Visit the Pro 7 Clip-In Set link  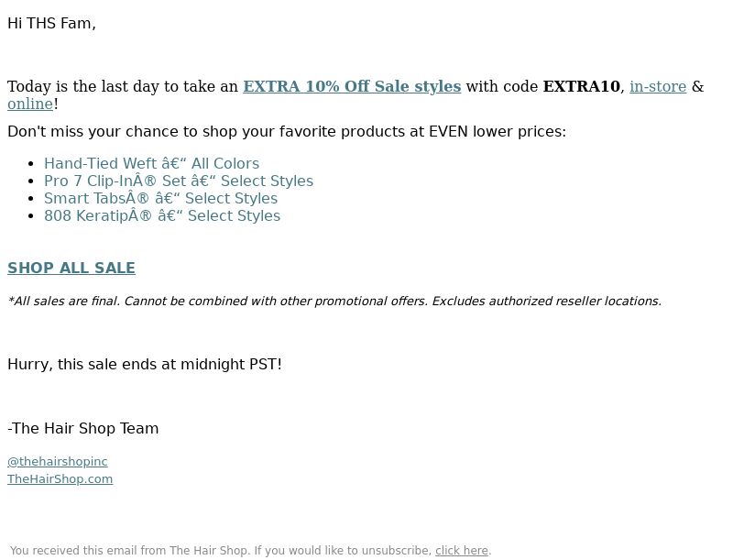pos(179,181)
